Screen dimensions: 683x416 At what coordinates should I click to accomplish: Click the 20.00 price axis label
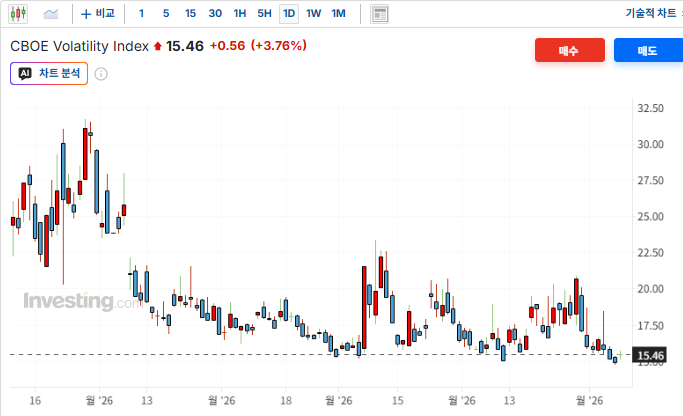[x=650, y=289]
